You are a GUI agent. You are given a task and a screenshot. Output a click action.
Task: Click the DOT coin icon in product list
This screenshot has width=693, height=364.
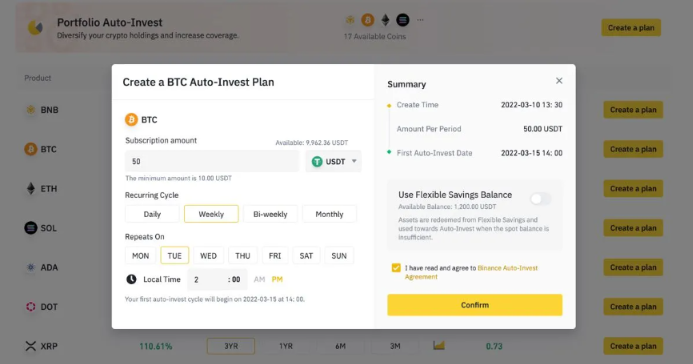30,307
